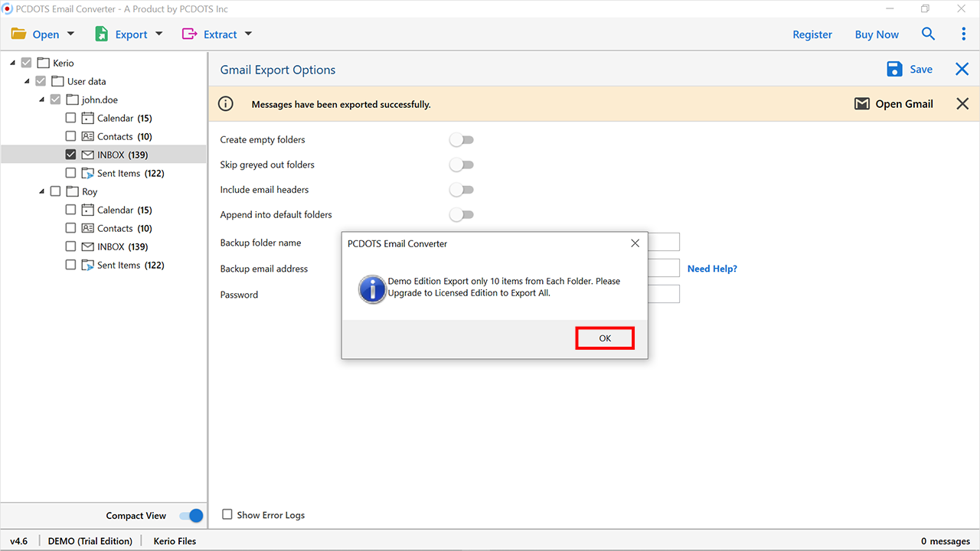980x551 pixels.
Task: Click the Open folder icon in toolbar
Action: pyautogui.click(x=18, y=34)
